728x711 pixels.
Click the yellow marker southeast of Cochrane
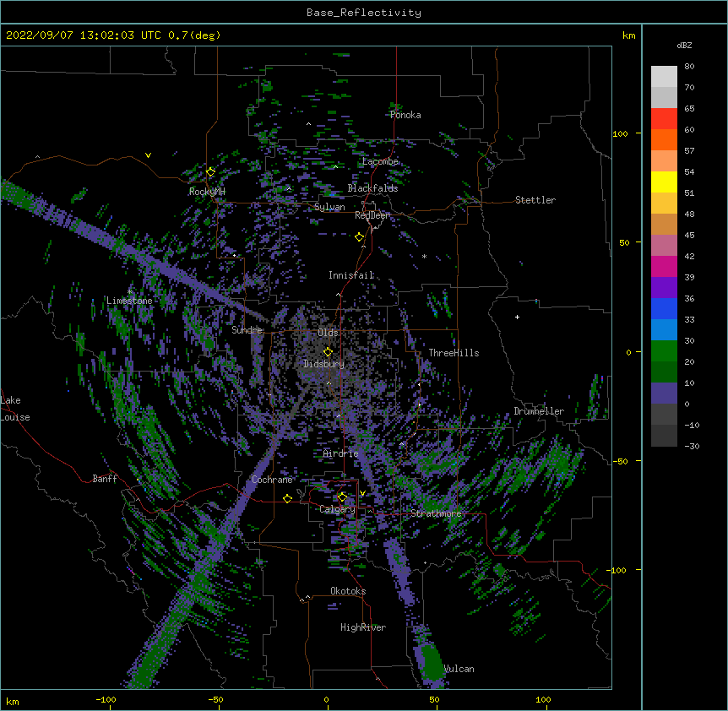point(287,499)
